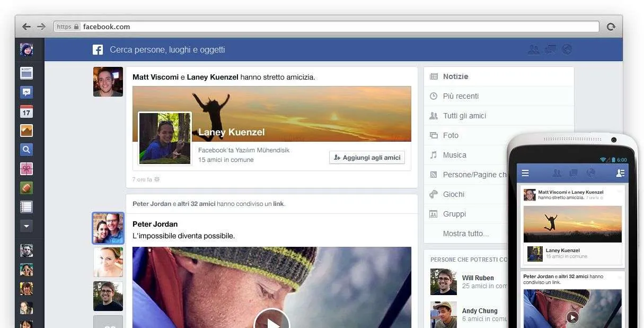Click the music note icon next to 'Musica'
This screenshot has height=328, width=644.
(x=434, y=155)
